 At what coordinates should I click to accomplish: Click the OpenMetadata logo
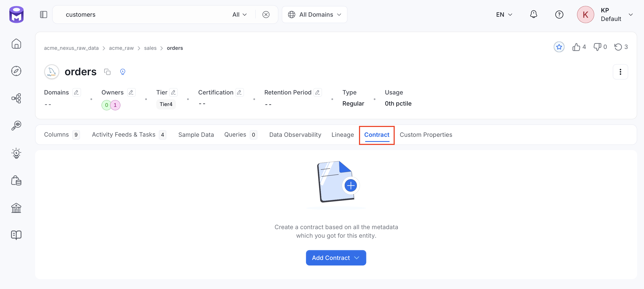click(16, 15)
